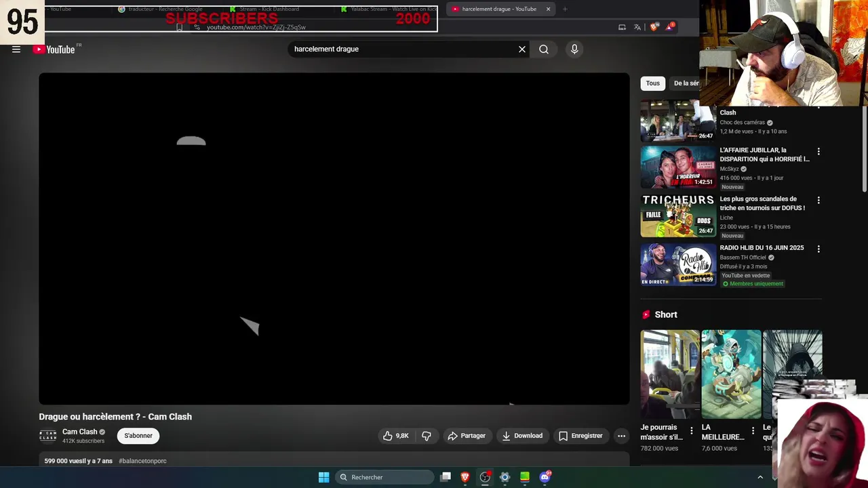The image size is (868, 488).
Task: Open options for 'Je pourrais m'assoir' Short
Action: coord(691,430)
